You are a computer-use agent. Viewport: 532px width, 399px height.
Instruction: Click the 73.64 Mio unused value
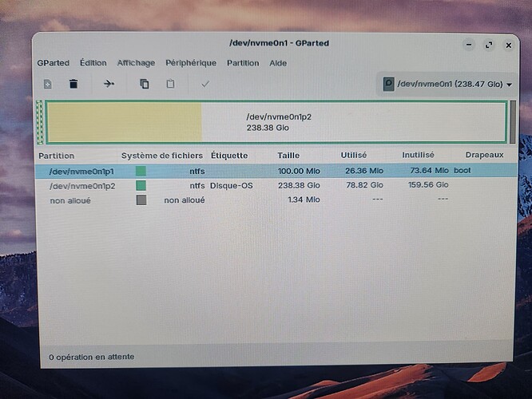(429, 170)
